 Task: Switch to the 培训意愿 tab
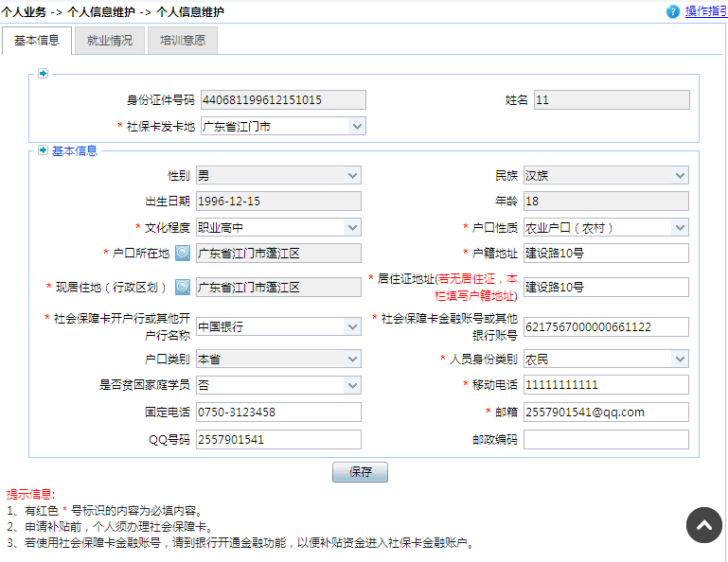tap(183, 41)
